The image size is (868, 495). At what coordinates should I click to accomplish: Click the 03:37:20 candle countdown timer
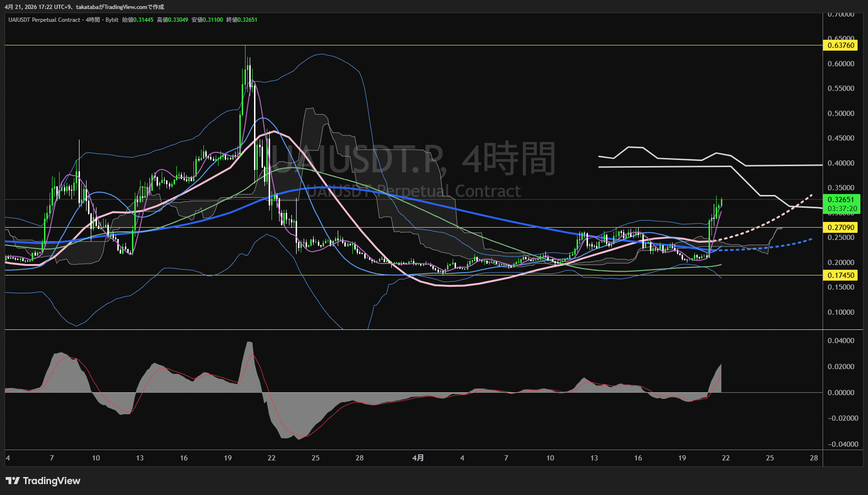tap(842, 209)
